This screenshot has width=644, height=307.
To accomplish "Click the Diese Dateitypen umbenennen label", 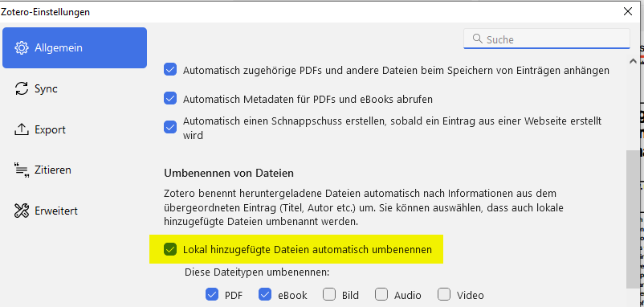I will [x=258, y=272].
